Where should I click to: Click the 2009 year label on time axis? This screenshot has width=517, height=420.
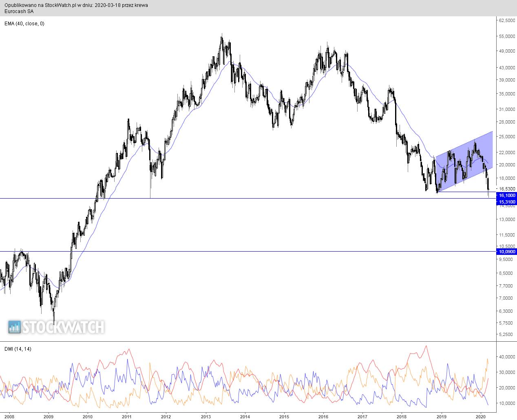pos(49,417)
